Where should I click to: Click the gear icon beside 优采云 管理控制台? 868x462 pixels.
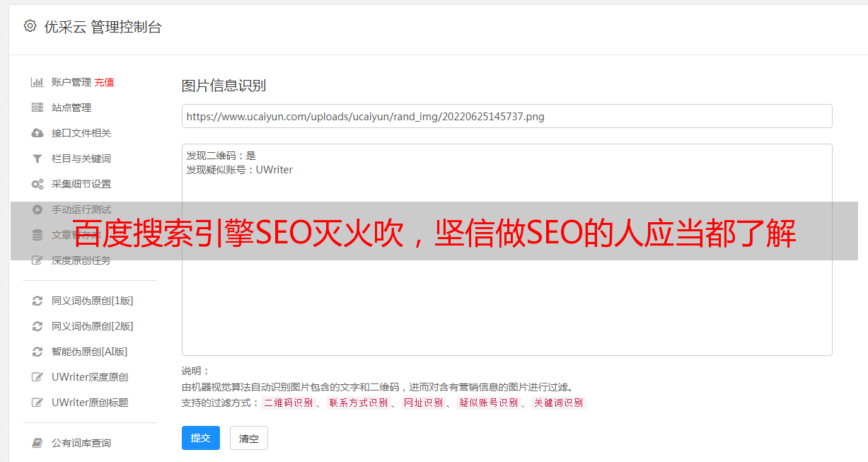[30, 26]
